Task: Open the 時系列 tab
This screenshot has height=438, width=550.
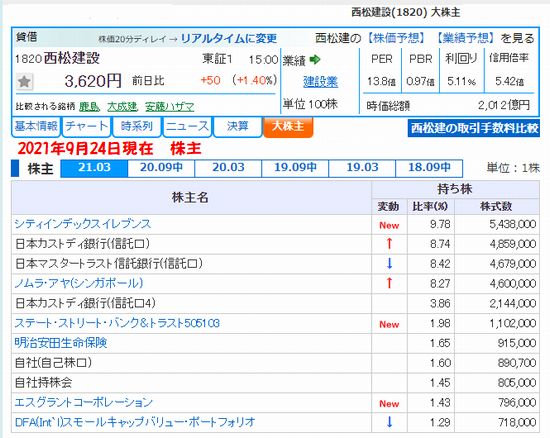Action: click(136, 126)
